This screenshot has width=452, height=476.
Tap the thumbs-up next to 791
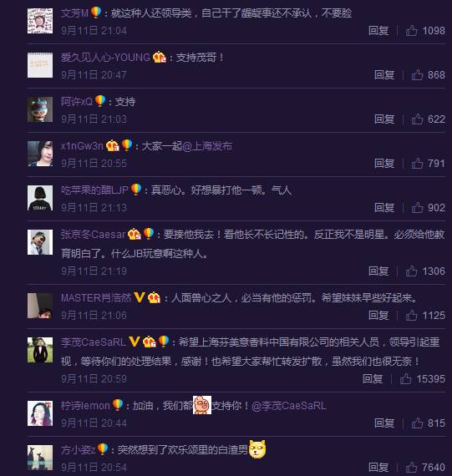coord(417,164)
